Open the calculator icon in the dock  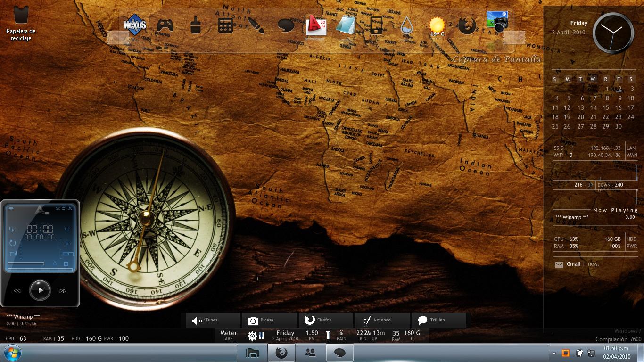(225, 25)
